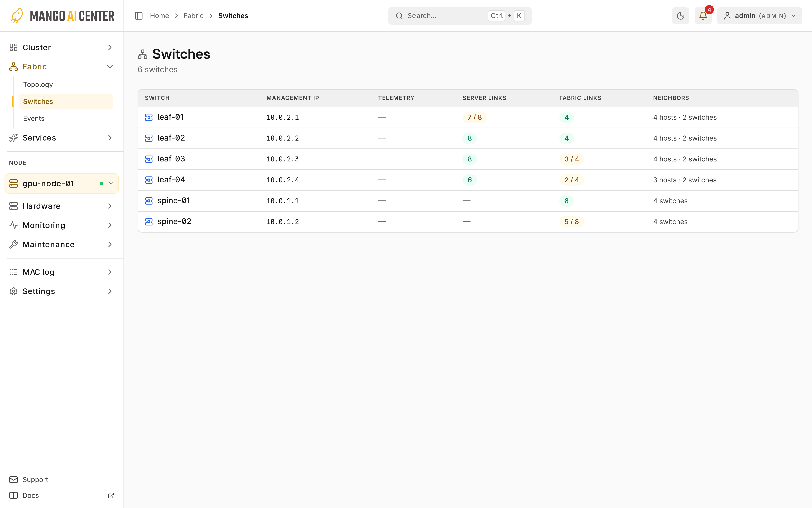
Task: Open Docs external link
Action: [x=62, y=496]
